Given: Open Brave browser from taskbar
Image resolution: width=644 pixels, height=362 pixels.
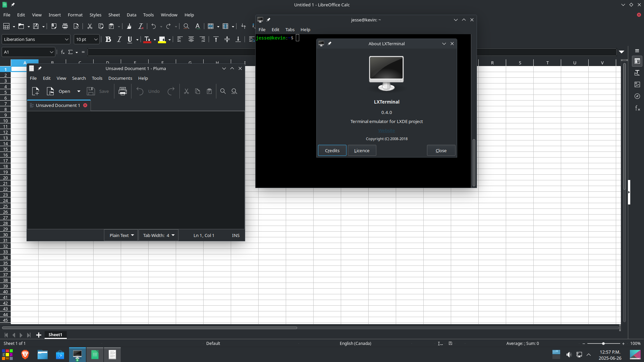Looking at the screenshot, I should point(25,355).
